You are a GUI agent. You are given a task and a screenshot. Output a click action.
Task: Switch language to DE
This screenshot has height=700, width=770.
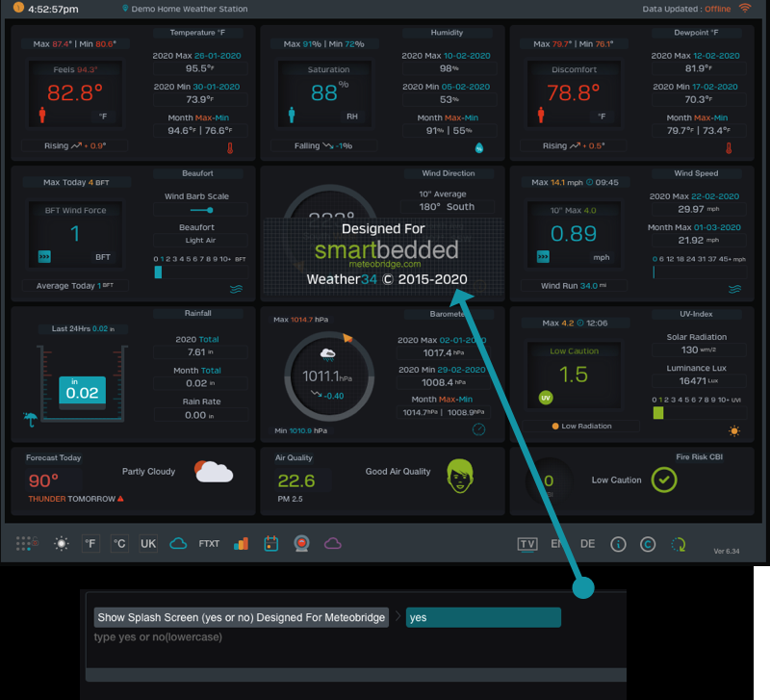click(588, 544)
